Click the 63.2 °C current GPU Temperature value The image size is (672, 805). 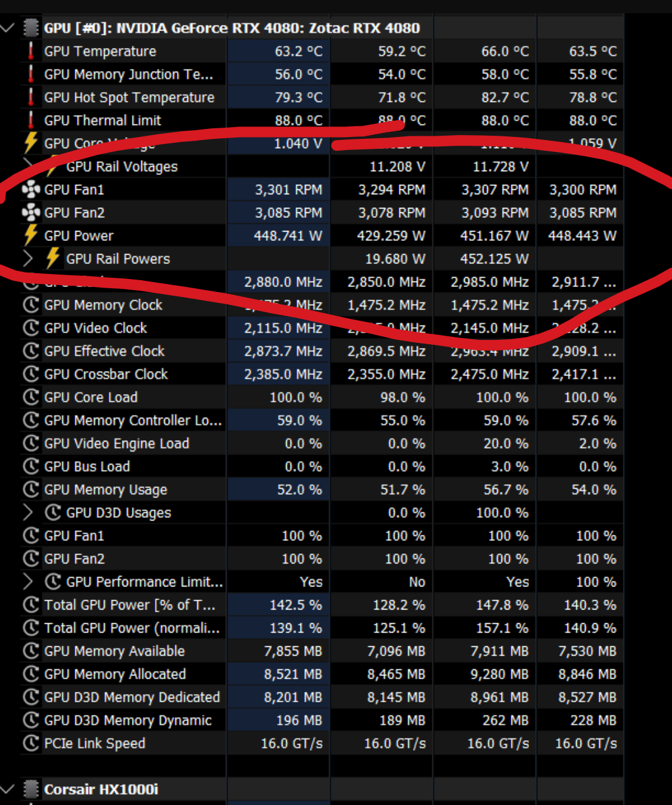click(299, 51)
